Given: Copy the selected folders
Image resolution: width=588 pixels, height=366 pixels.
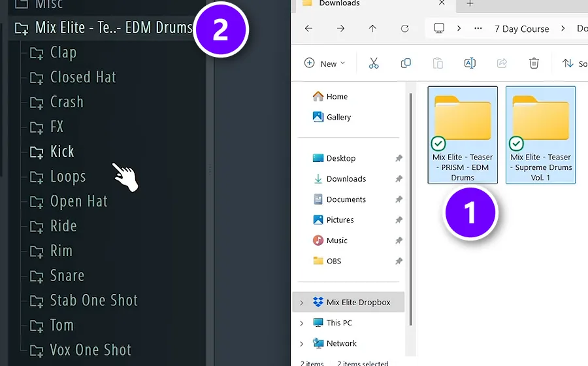Looking at the screenshot, I should (x=406, y=63).
